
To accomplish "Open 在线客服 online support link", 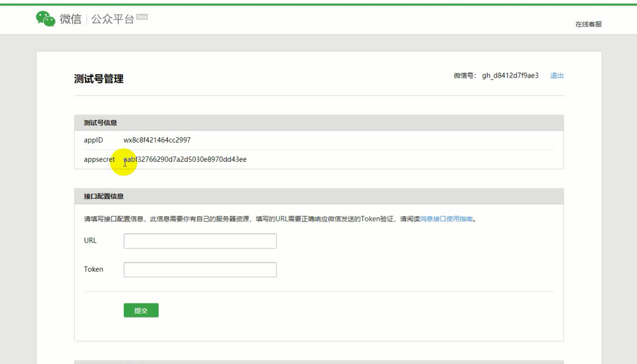I will pyautogui.click(x=589, y=25).
